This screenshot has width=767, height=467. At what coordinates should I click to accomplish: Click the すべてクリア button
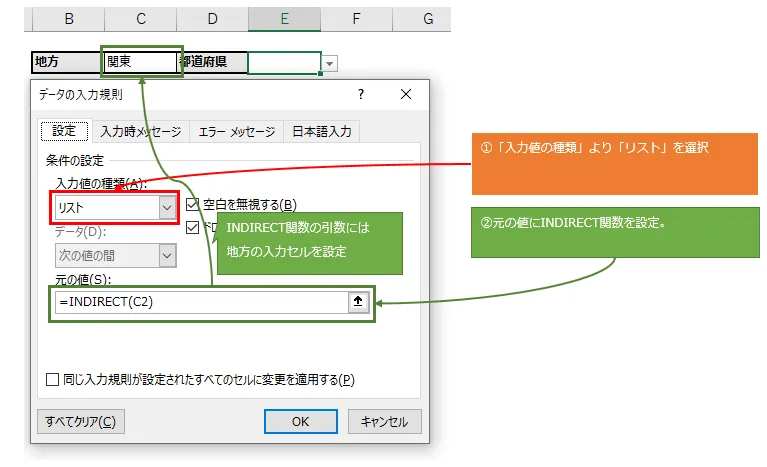[81, 422]
